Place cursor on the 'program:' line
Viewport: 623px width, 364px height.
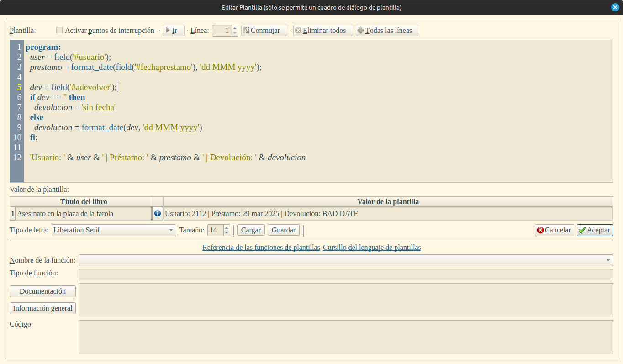point(43,47)
